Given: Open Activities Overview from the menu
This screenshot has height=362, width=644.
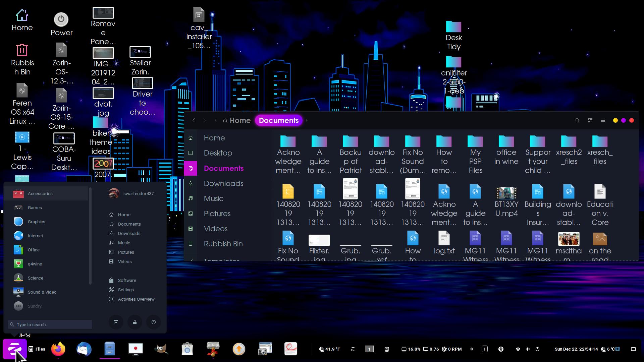Looking at the screenshot, I should (136, 299).
